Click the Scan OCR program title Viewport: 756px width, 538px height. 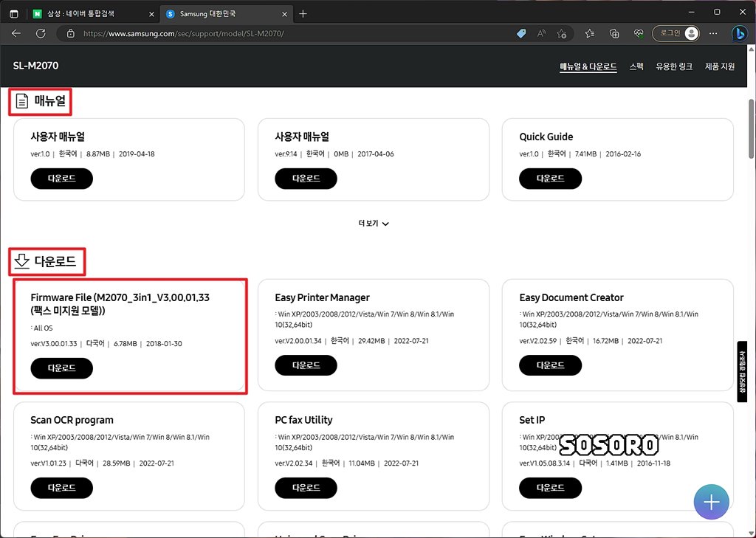point(72,420)
